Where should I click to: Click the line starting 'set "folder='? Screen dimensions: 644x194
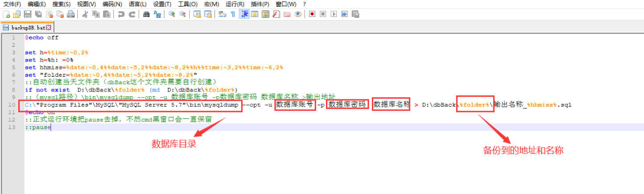(111, 75)
